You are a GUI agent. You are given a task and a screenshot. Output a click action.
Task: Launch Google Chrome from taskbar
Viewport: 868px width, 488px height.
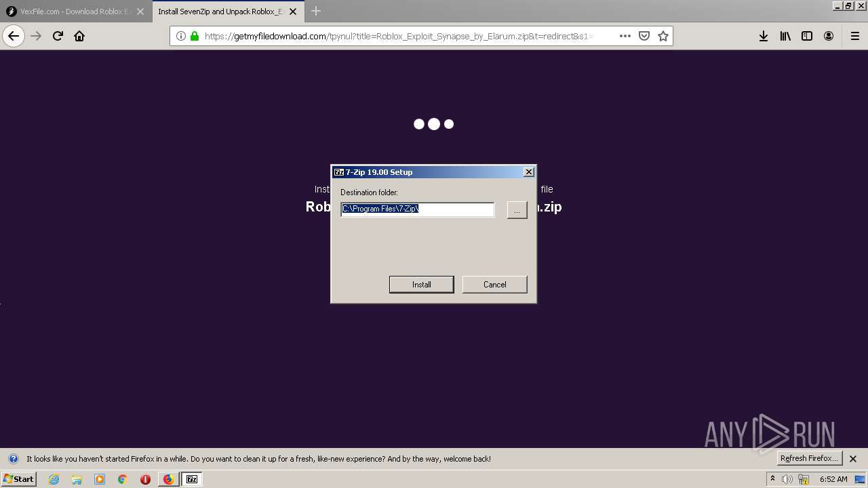pos(123,479)
